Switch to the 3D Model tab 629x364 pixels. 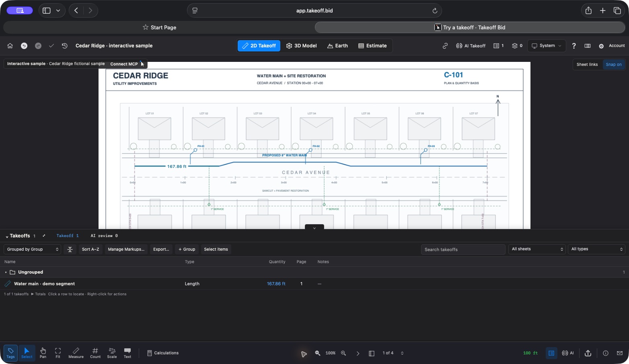(301, 46)
